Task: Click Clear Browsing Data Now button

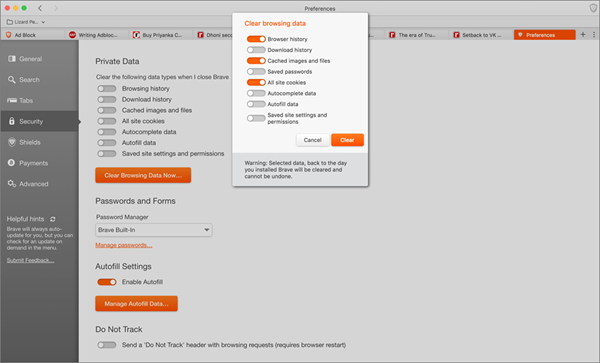Action: pyautogui.click(x=143, y=175)
